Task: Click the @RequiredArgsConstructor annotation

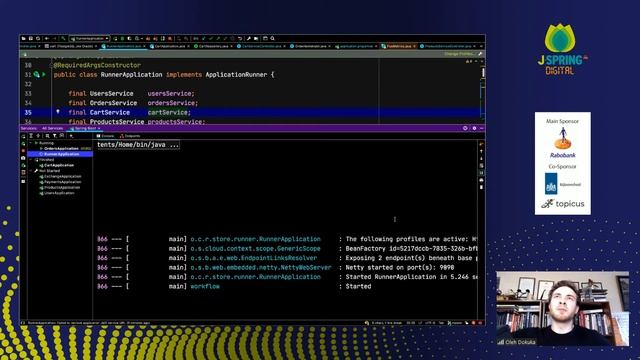Action: [97, 65]
